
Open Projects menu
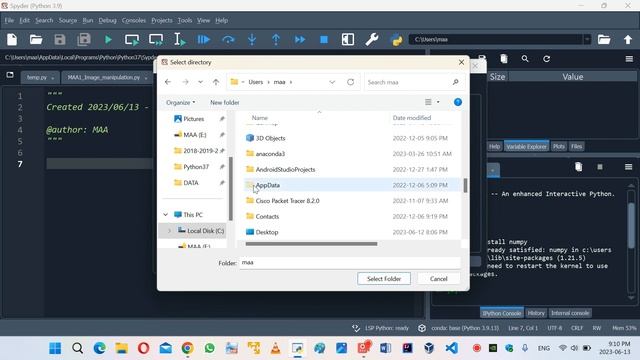coord(162,20)
